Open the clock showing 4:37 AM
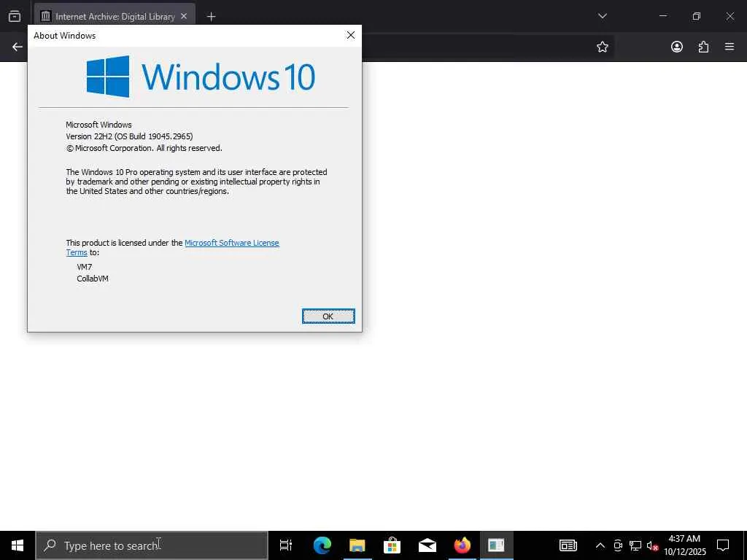 (x=684, y=545)
